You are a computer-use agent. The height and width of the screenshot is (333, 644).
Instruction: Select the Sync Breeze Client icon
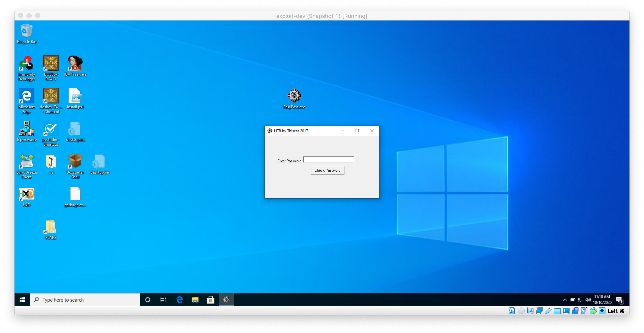[x=26, y=166]
